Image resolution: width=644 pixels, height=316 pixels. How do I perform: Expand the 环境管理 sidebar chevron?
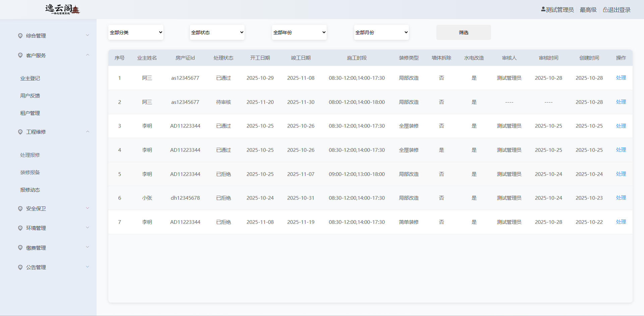[x=88, y=228]
